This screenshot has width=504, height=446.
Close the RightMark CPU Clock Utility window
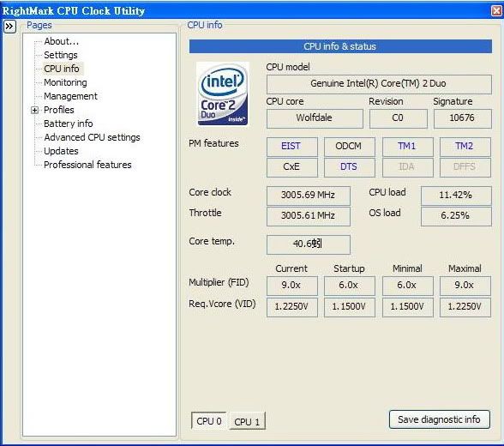click(496, 10)
